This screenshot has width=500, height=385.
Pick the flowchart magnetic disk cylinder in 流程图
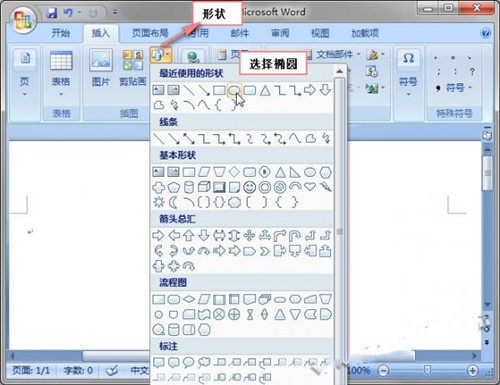(173, 330)
